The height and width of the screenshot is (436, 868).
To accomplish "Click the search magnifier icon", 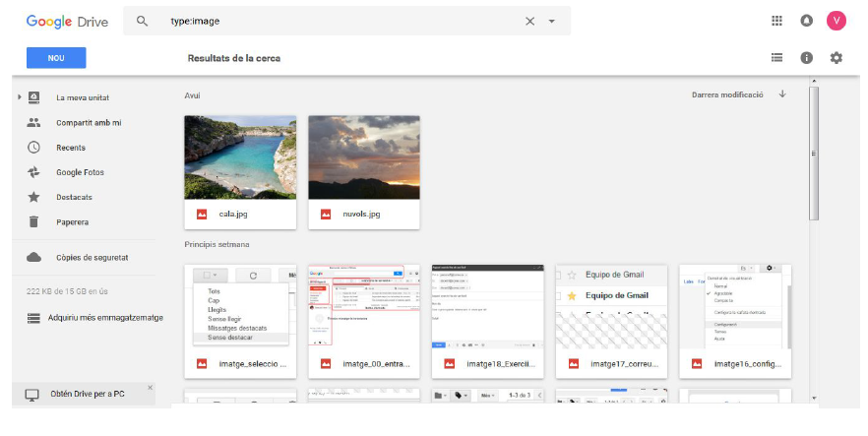I will point(143,21).
